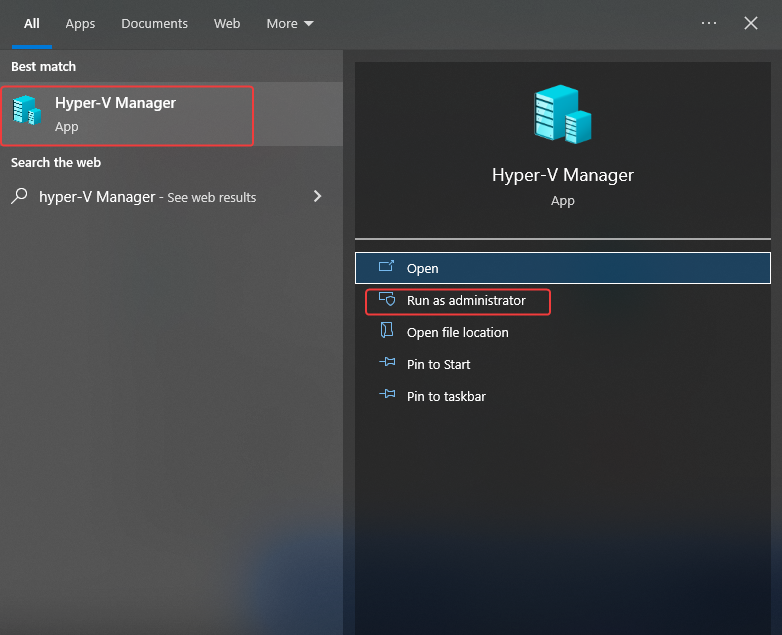Click the large Hyper-V Manager icon in preview pane
This screenshot has width=782, height=635.
563,114
